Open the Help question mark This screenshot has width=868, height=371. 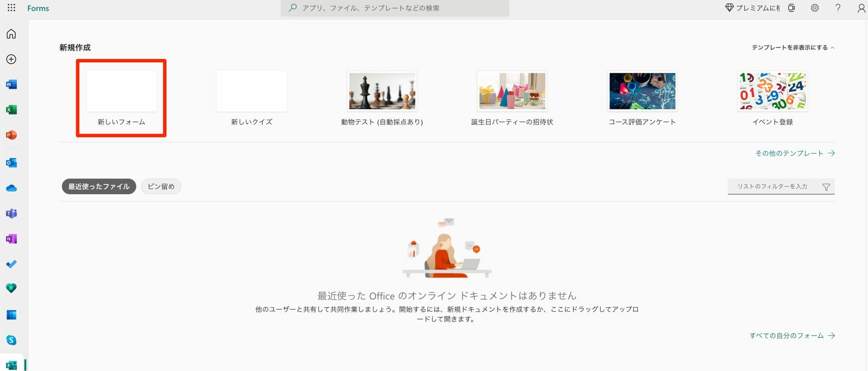coord(837,7)
